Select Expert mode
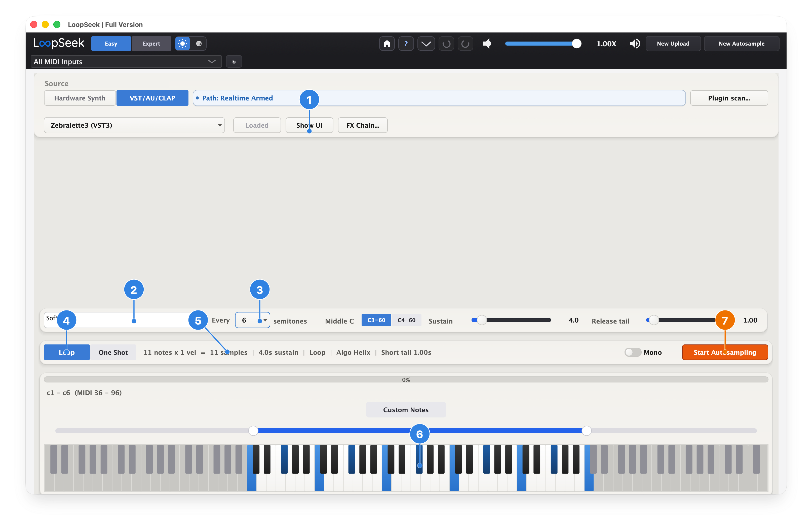The width and height of the screenshot is (812, 529). click(151, 44)
